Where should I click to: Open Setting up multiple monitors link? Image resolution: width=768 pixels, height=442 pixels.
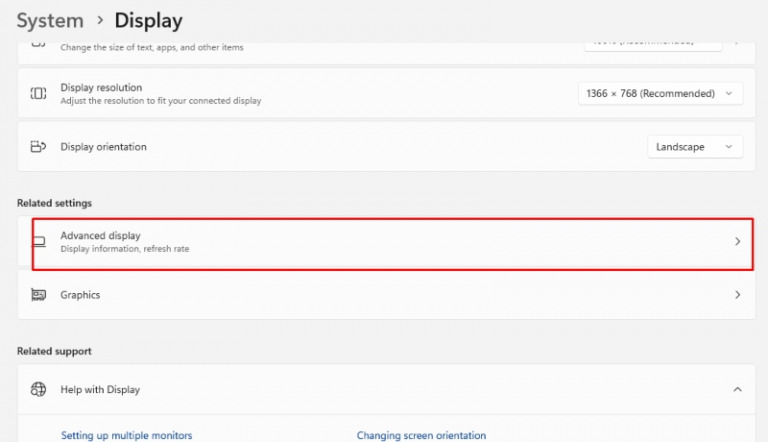point(126,435)
